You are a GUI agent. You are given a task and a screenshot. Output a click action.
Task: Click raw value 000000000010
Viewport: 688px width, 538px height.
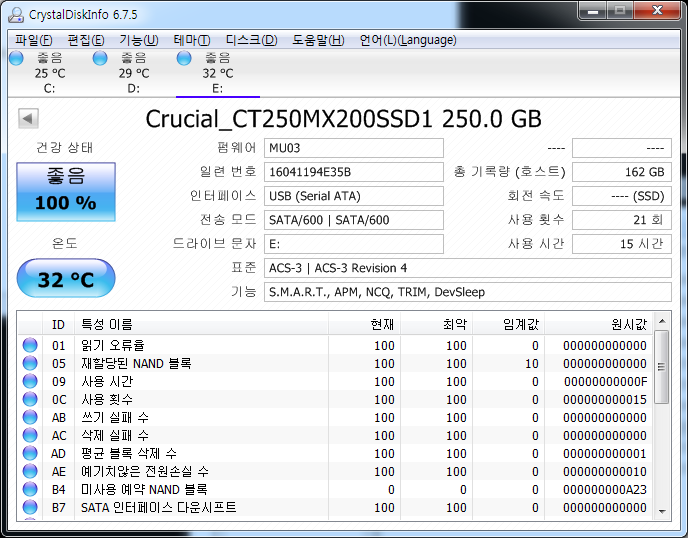(x=605, y=471)
